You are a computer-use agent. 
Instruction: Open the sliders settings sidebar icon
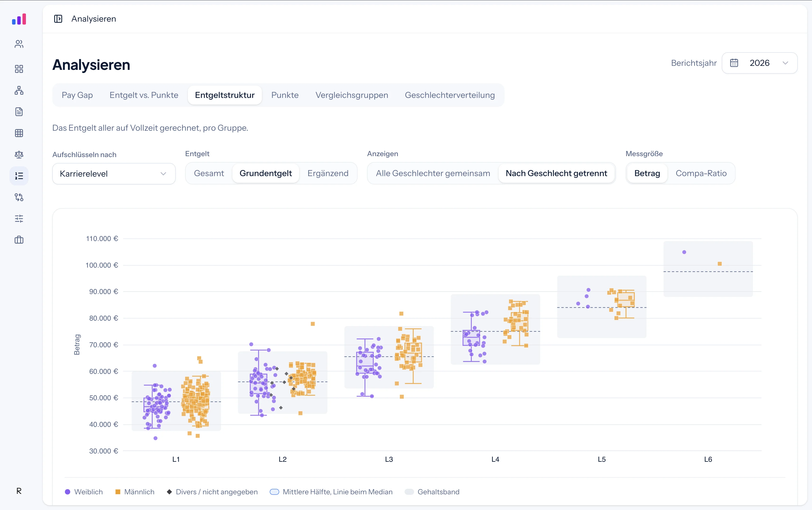[x=19, y=219]
